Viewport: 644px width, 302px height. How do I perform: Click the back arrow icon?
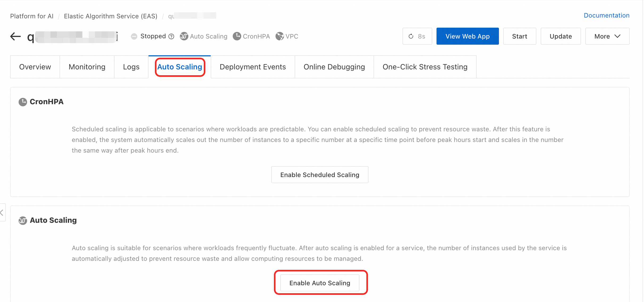click(x=15, y=36)
